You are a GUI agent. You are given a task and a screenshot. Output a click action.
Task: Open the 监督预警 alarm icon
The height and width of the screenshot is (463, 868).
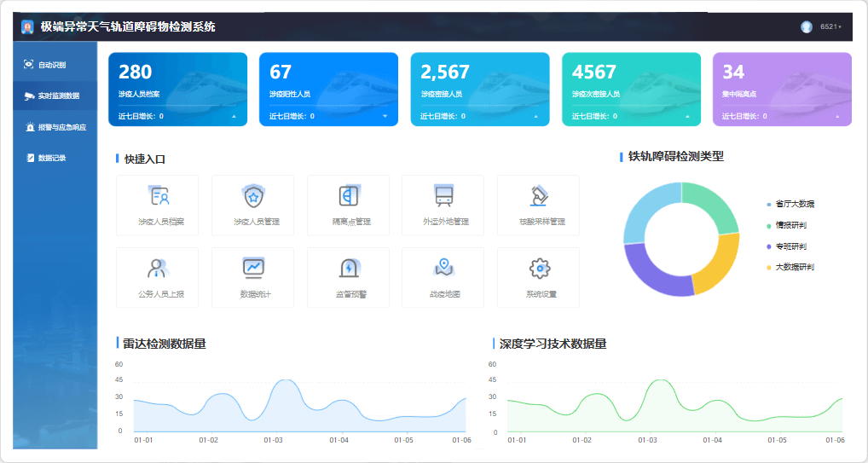[x=349, y=268]
